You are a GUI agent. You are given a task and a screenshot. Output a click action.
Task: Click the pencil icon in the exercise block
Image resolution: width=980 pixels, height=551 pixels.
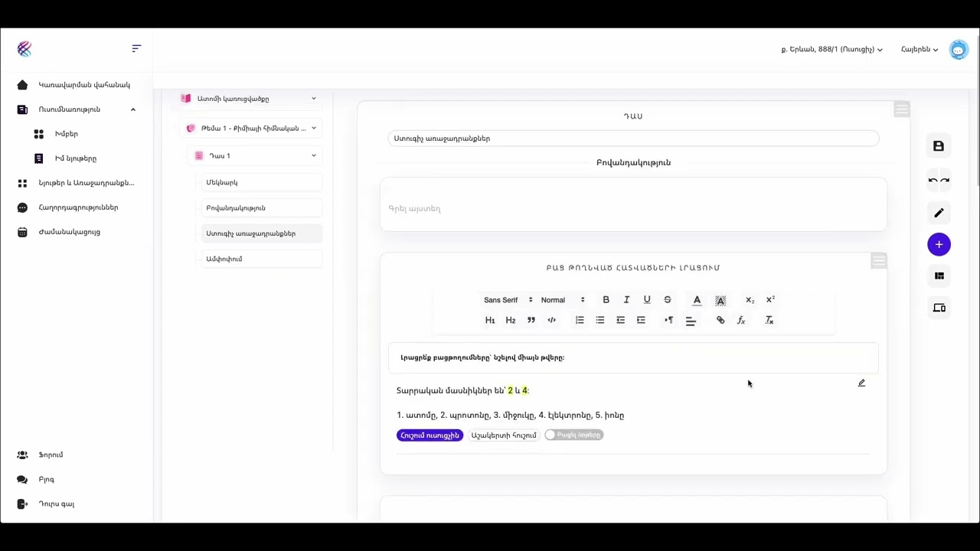pyautogui.click(x=861, y=383)
